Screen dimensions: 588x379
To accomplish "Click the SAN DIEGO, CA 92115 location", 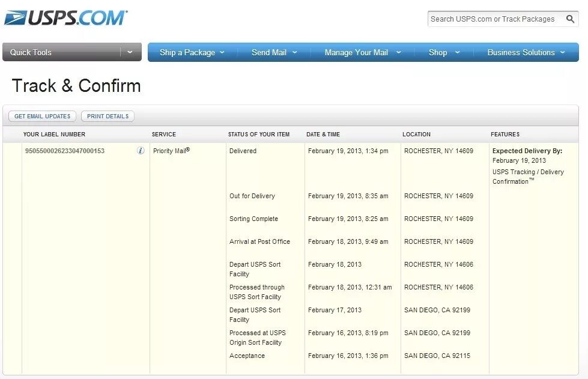I will [x=437, y=356].
